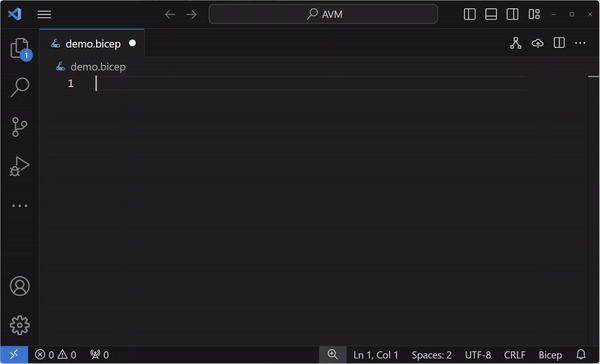Toggle the primary side bar layout icon
This screenshot has width=600, height=364.
click(x=470, y=14)
